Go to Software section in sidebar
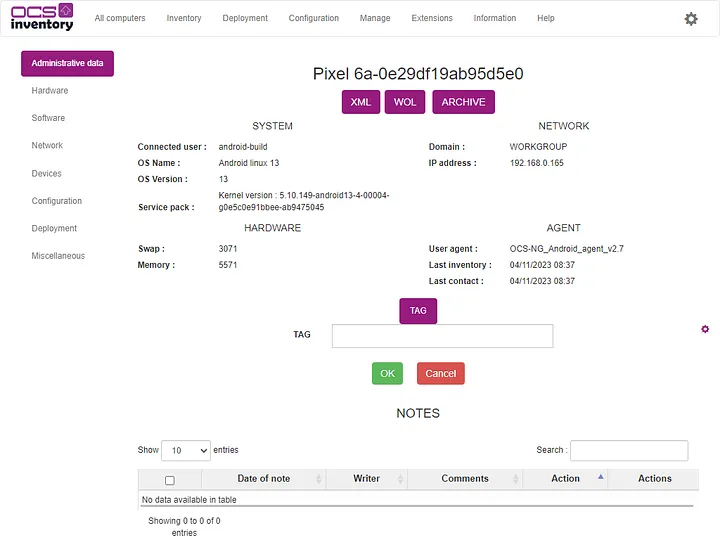The image size is (720, 540). 48,118
